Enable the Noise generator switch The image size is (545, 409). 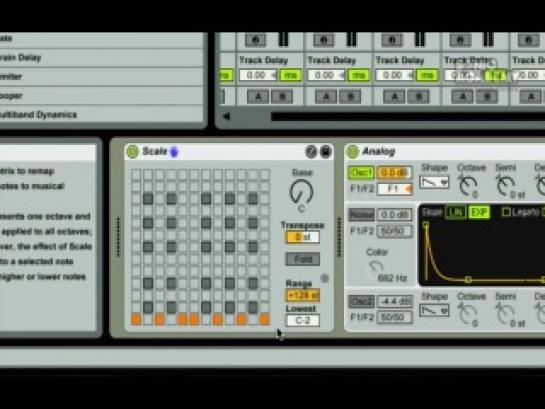click(361, 215)
